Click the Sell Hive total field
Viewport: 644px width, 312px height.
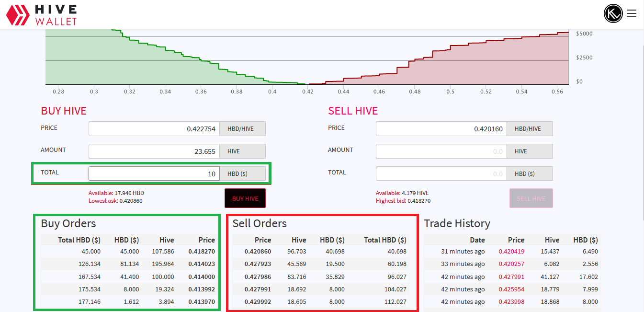pyautogui.click(x=441, y=174)
